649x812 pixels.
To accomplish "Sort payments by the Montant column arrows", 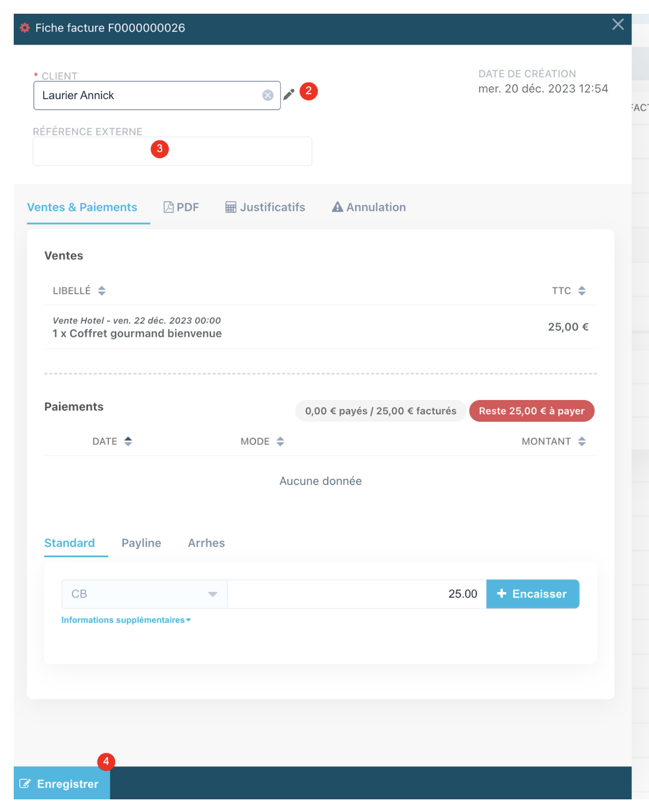I will click(x=581, y=441).
